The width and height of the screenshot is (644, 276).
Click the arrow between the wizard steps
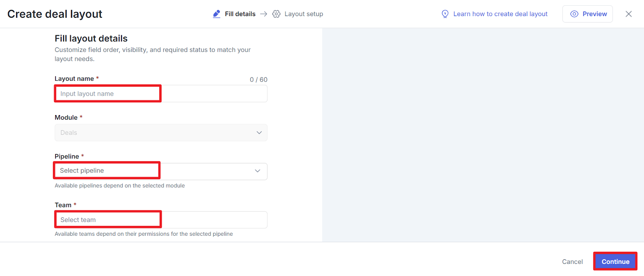[x=264, y=14]
